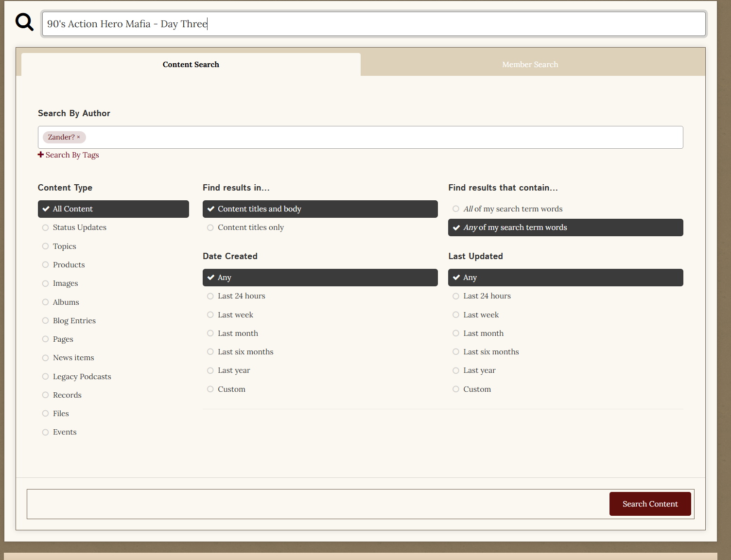Expand the Search By Tags option
Screen dimensions: 731x560
[69, 155]
